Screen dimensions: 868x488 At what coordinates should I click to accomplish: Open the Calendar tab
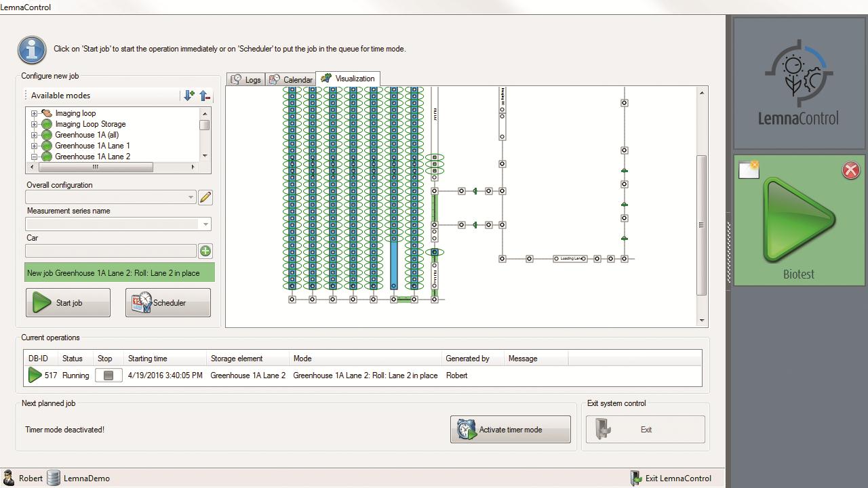(x=291, y=79)
